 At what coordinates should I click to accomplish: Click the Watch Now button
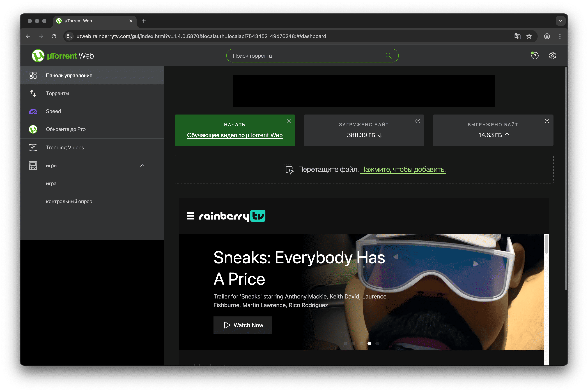point(242,325)
